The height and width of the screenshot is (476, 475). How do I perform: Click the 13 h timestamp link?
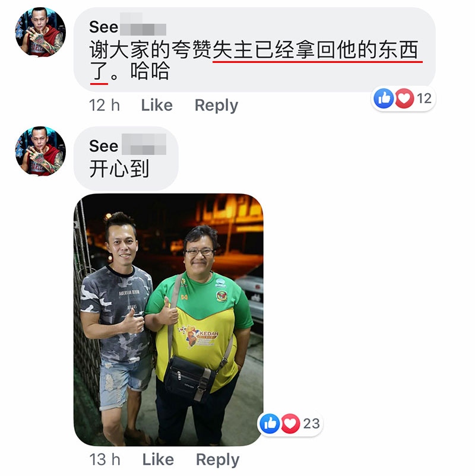point(104,459)
